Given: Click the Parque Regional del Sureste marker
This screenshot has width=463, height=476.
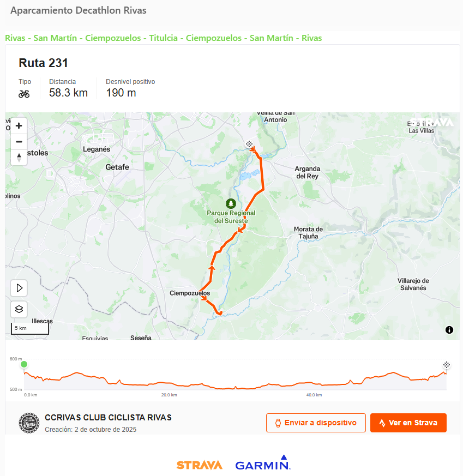Looking at the screenshot, I should [231, 204].
